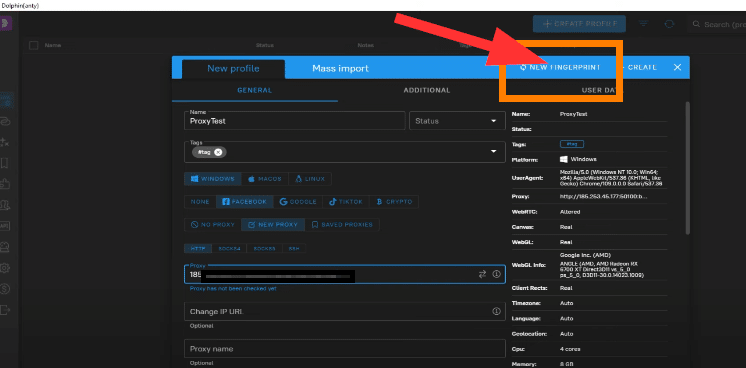Open the API sidebar icon

pyautogui.click(x=5, y=226)
